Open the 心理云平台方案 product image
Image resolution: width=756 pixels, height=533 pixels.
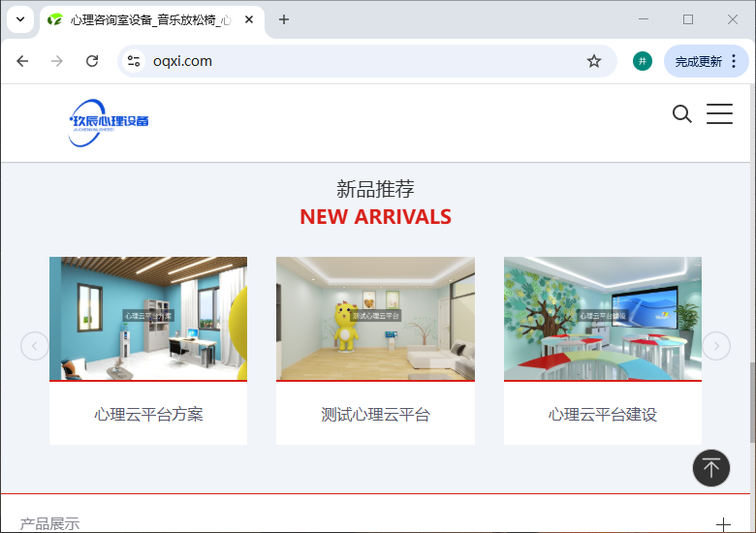tap(148, 318)
